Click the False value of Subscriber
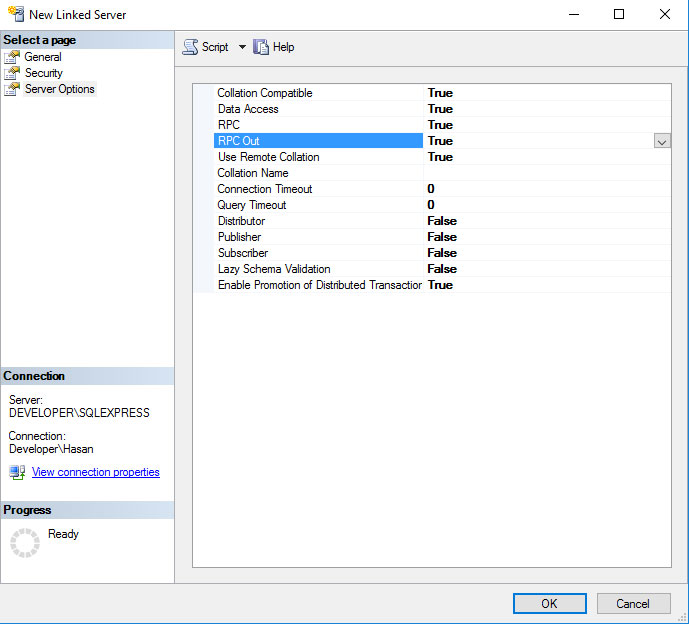 coord(442,253)
